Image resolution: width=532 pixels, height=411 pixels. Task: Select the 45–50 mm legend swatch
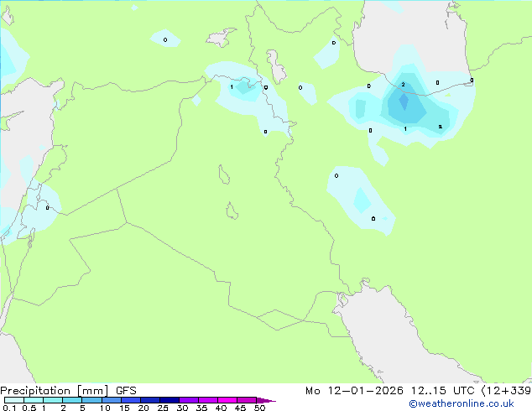247,400
